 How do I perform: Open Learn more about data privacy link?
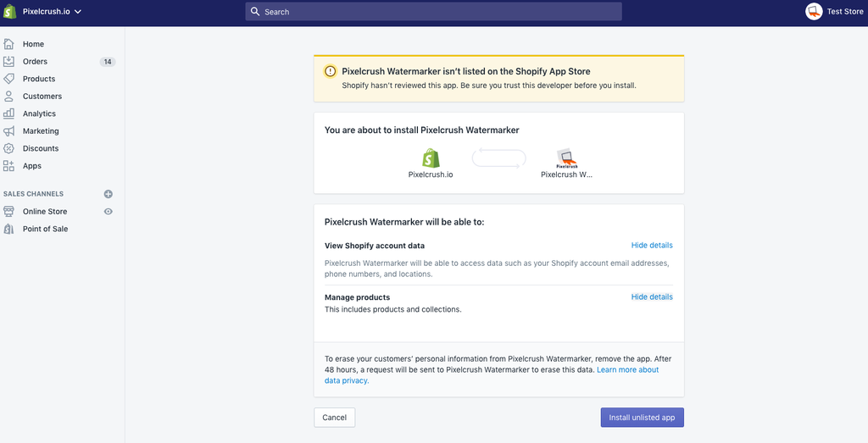pos(627,370)
